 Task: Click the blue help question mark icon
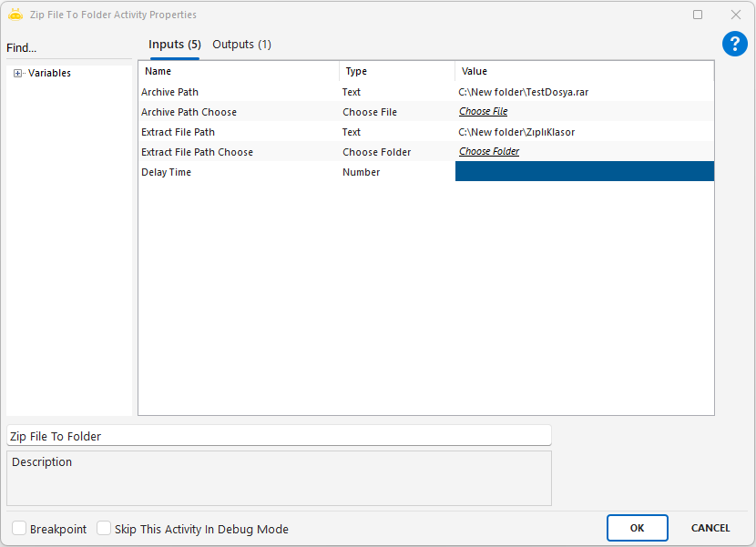coord(734,44)
